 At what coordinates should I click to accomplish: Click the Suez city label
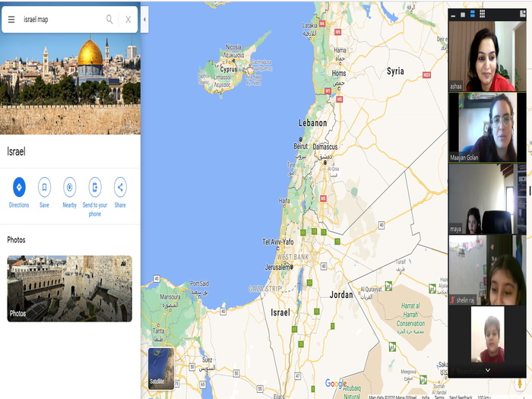pos(207,359)
